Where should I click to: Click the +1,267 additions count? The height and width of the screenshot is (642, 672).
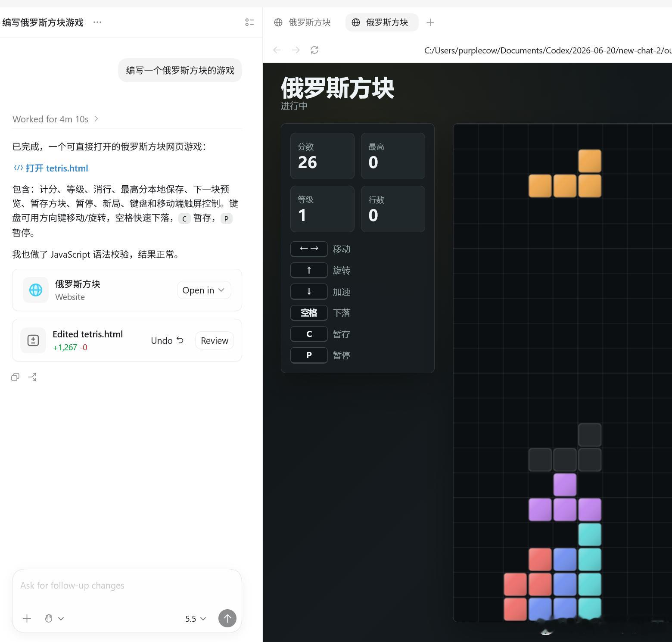point(65,347)
